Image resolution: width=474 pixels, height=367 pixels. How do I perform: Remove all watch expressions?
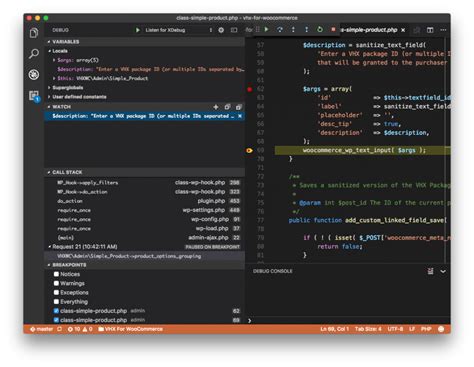(238, 107)
